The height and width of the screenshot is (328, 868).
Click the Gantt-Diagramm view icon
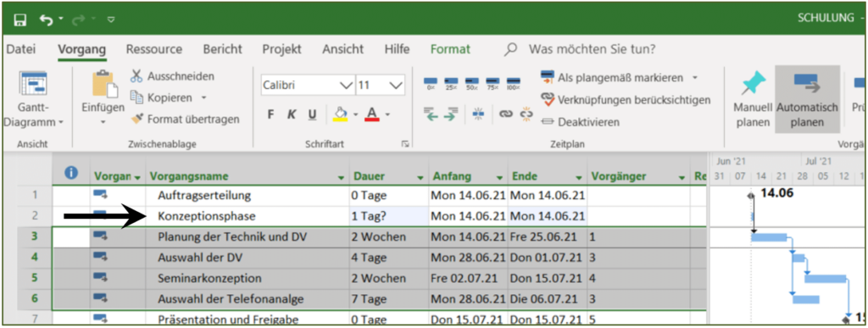point(33,85)
